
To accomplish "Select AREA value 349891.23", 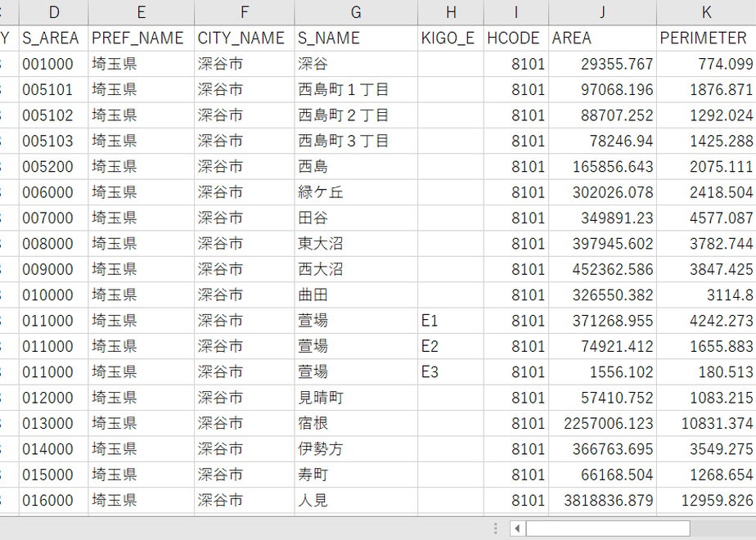I will (602, 218).
